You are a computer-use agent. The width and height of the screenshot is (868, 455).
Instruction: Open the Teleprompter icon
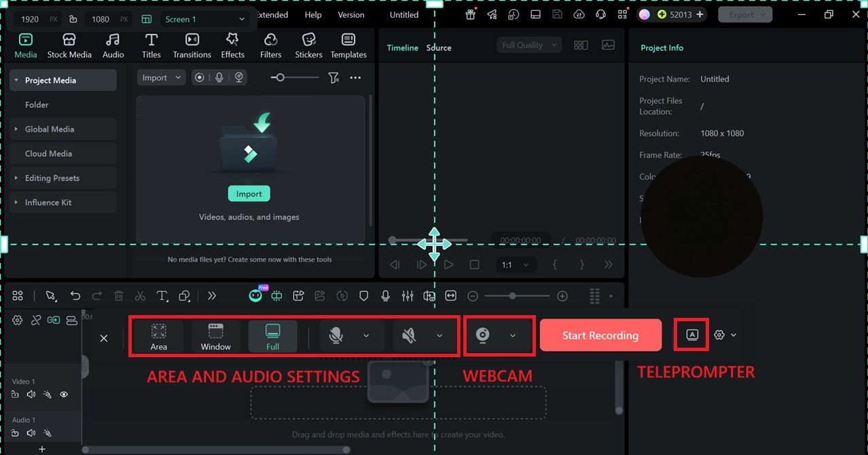692,335
